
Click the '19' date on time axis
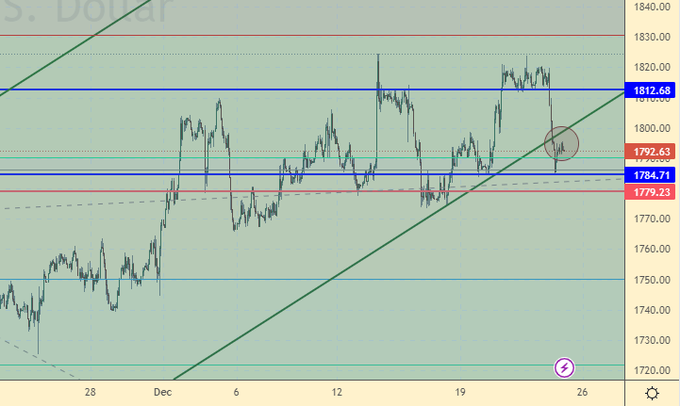[459, 393]
